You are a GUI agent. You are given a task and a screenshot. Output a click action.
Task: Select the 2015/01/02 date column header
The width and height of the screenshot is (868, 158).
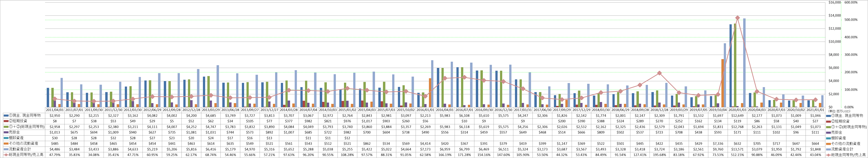pos(347,110)
